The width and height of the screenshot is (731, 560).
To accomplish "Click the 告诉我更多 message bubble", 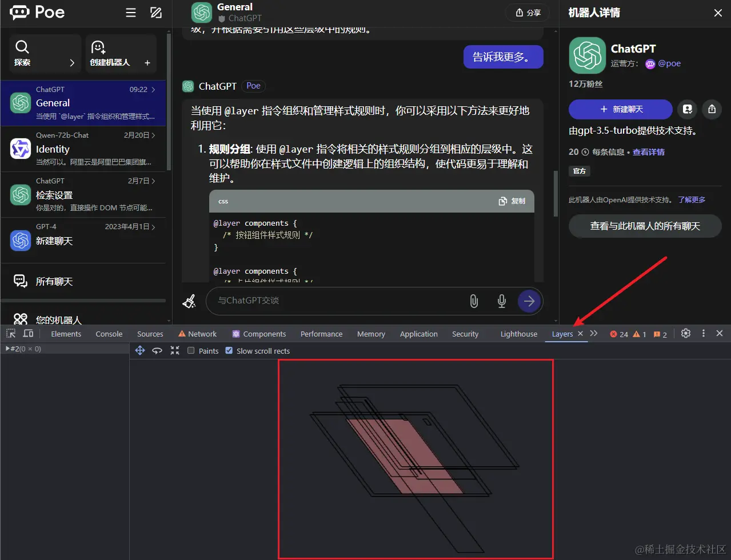I will click(503, 57).
